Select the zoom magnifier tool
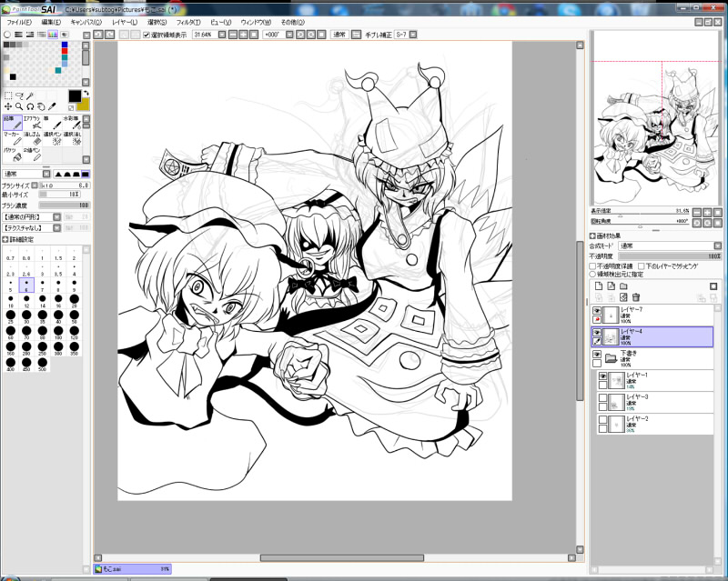Screen dimensions: 728x581 (19, 106)
